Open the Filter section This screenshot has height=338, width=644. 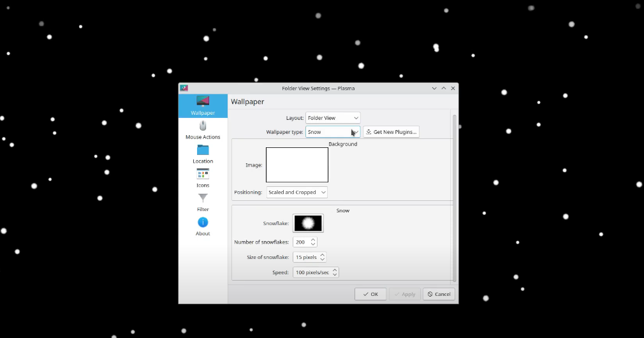(x=203, y=202)
